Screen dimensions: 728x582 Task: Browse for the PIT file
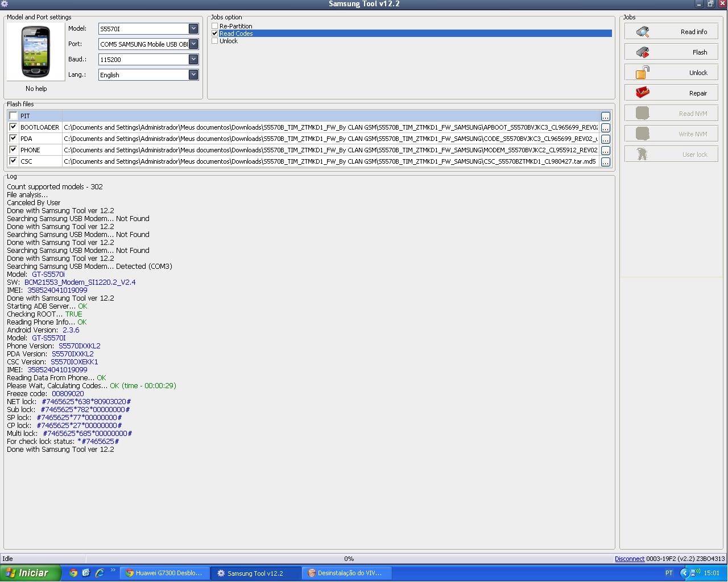click(x=605, y=117)
